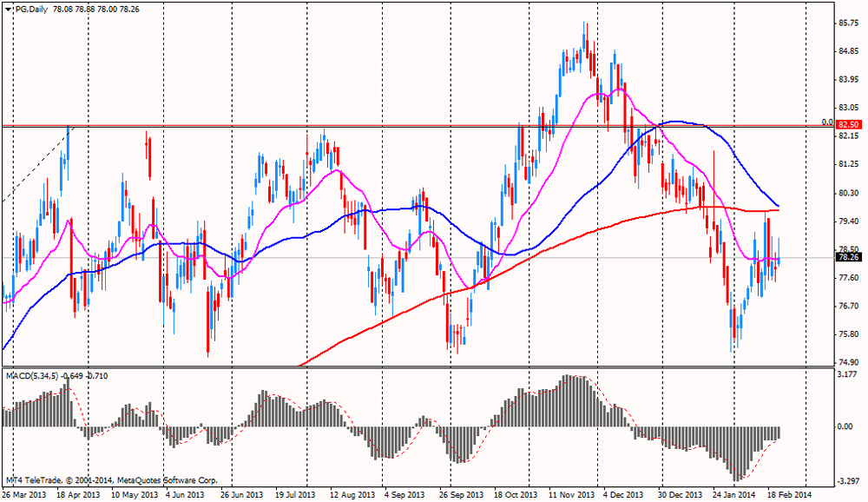Click the current price label 78.26
The image size is (868, 502).
[849, 257]
